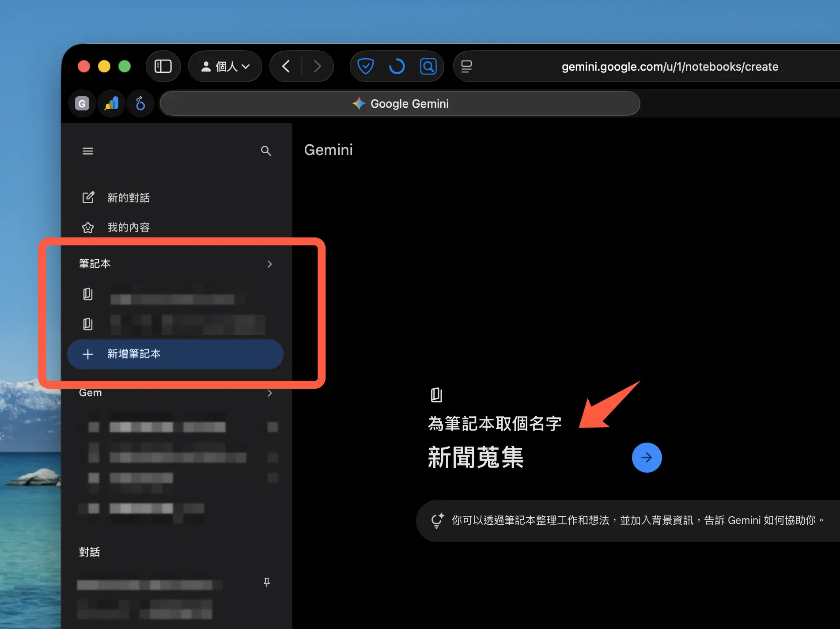
Task: Open the blue swirl pinned tab
Action: tap(140, 104)
